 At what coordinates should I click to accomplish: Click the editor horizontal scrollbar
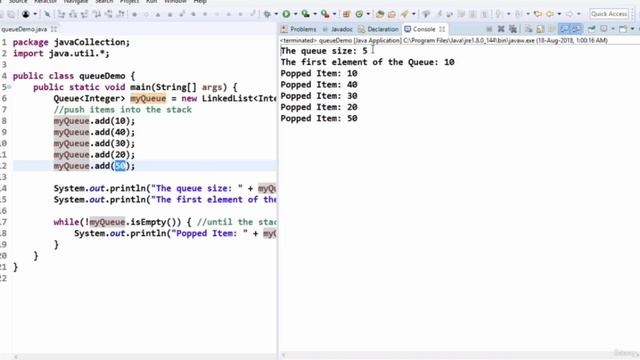pyautogui.click(x=145, y=357)
